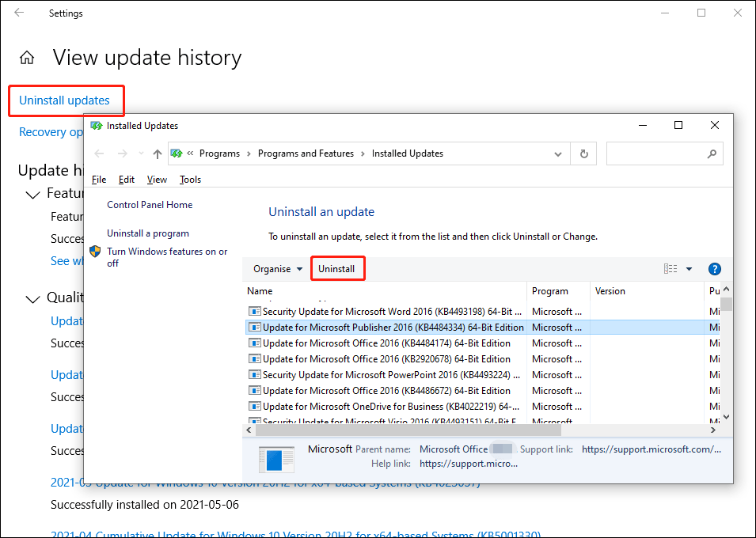Open recent locations dropdown arrow
Screen dimensions: 756x538
point(141,153)
